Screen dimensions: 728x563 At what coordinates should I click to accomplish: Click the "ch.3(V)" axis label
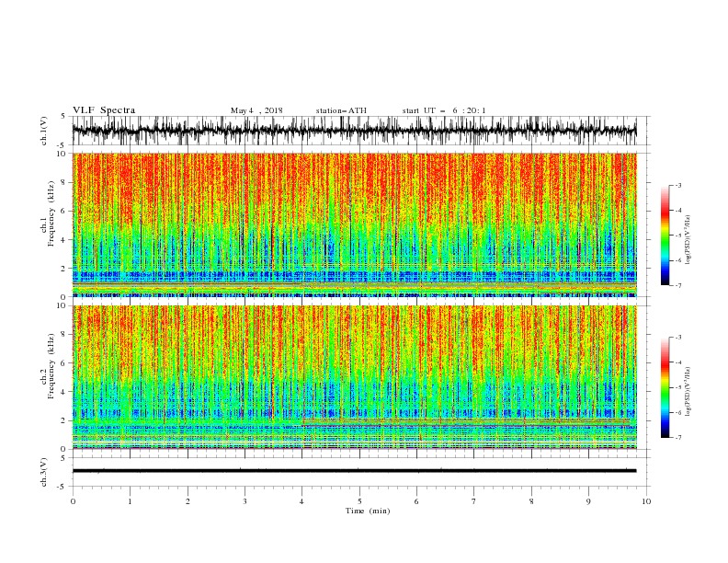pyautogui.click(x=44, y=472)
